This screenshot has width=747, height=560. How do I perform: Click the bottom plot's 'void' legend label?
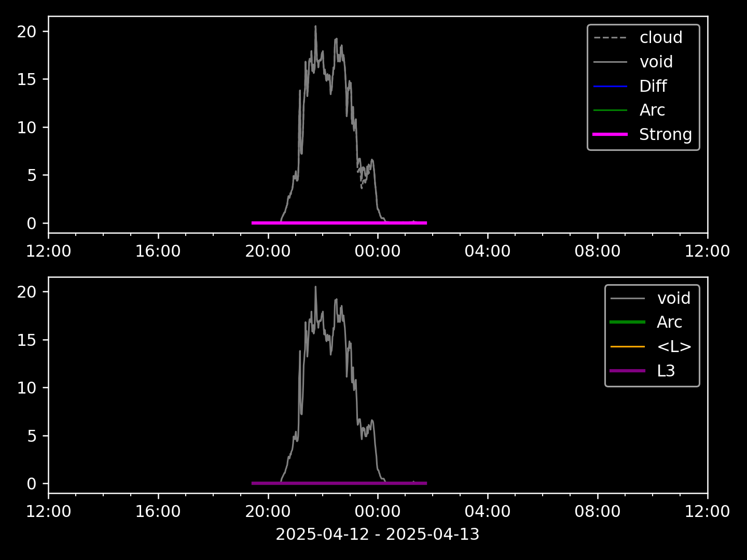coord(674,298)
